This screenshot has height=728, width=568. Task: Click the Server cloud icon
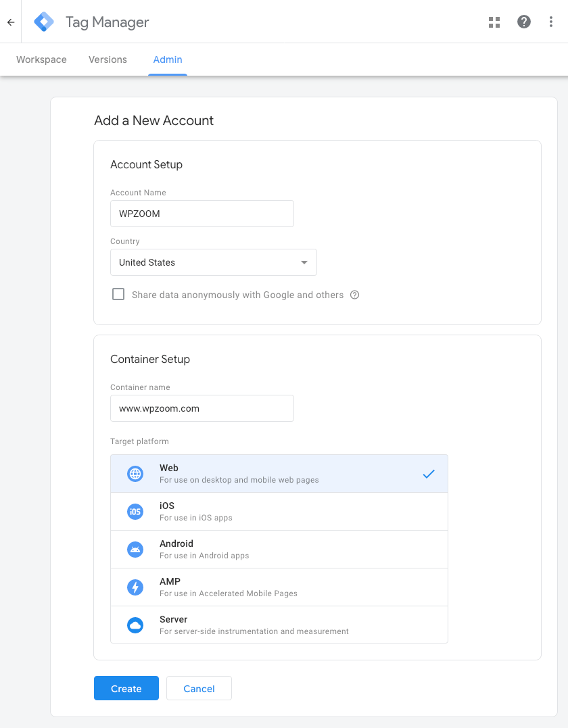[135, 625]
